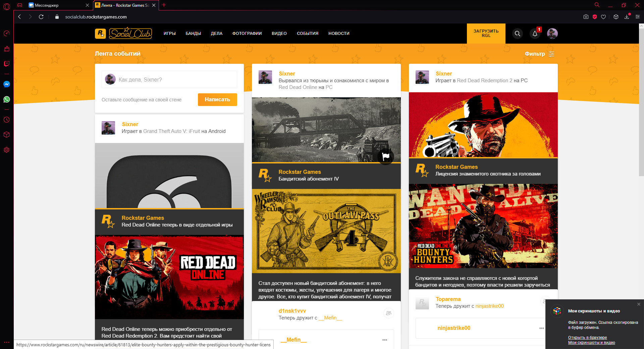Click the address bar URL

[x=96, y=17]
